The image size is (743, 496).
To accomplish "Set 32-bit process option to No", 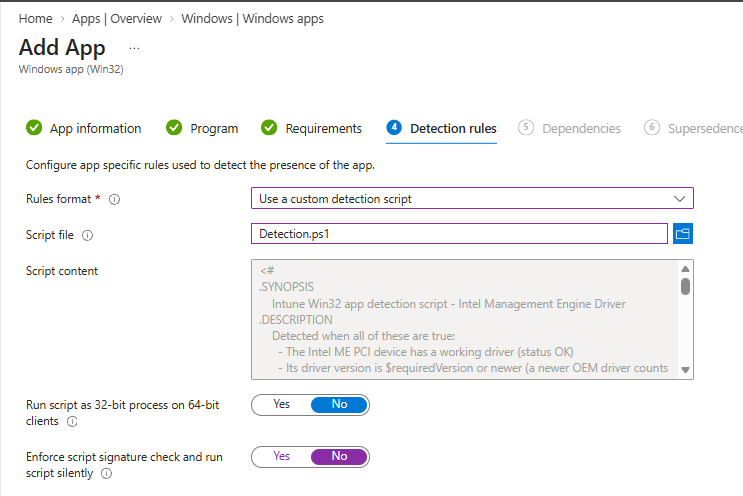I will click(x=339, y=405).
